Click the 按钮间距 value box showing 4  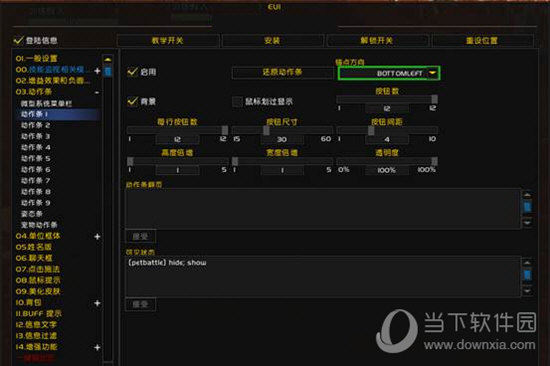[387, 139]
